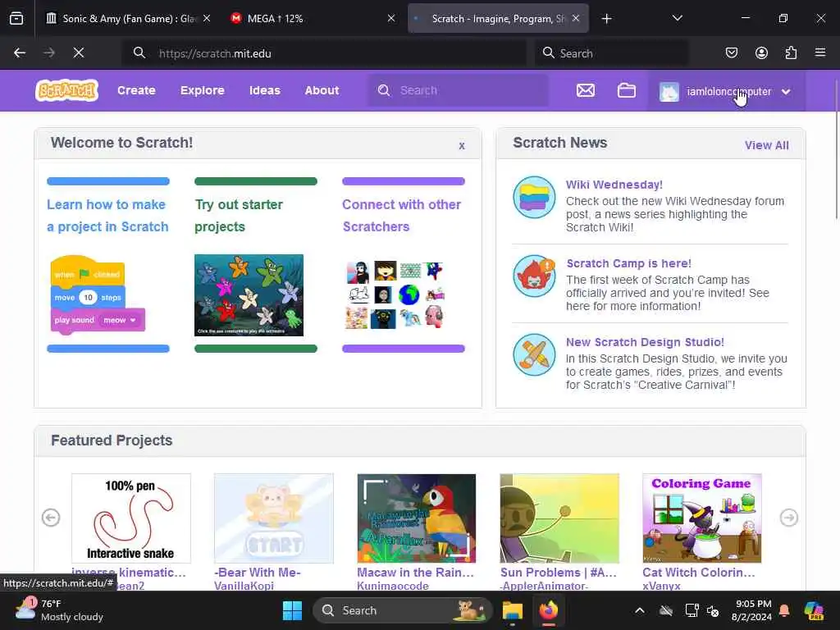Open the Scratch messages envelope icon
Image resolution: width=840 pixels, height=630 pixels.
[586, 90]
